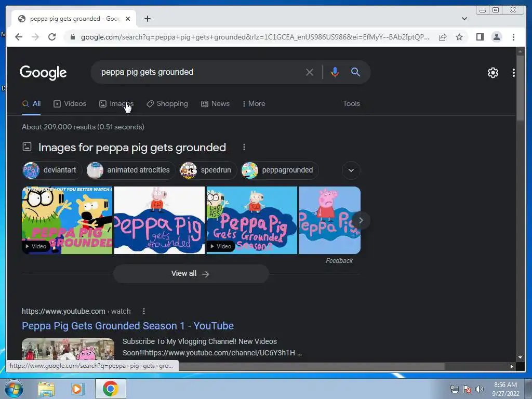Open the white-background Peppa Pig gets grounded image
Screen dimensions: 532x399
coord(159,220)
